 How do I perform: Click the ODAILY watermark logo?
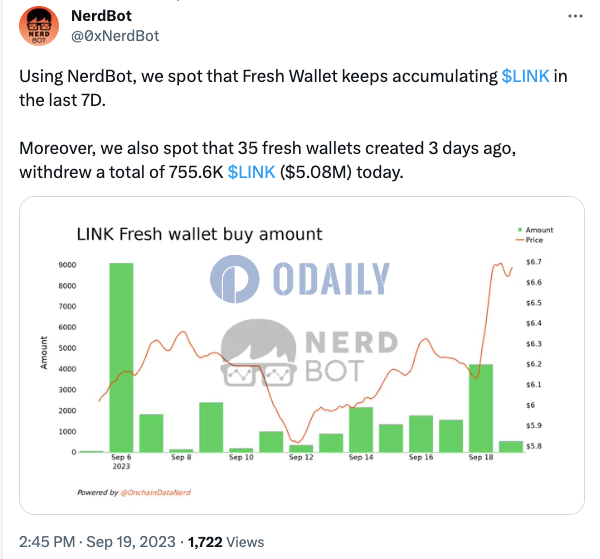click(x=300, y=279)
